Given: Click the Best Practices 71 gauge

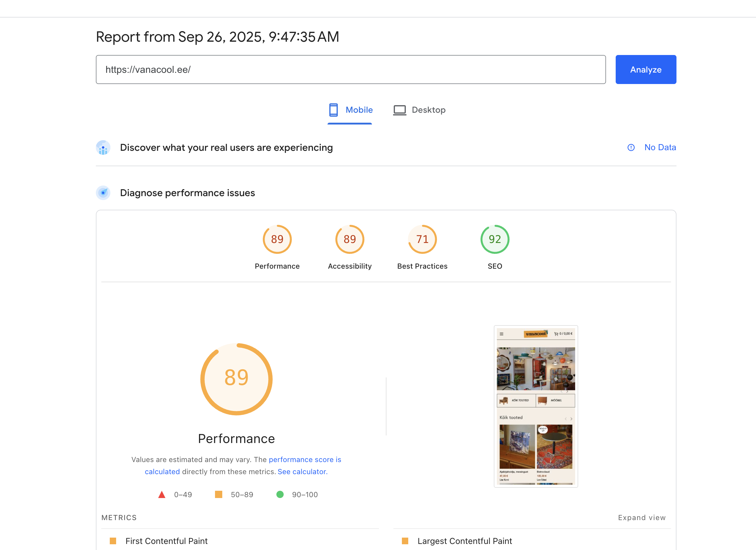Looking at the screenshot, I should click(422, 239).
